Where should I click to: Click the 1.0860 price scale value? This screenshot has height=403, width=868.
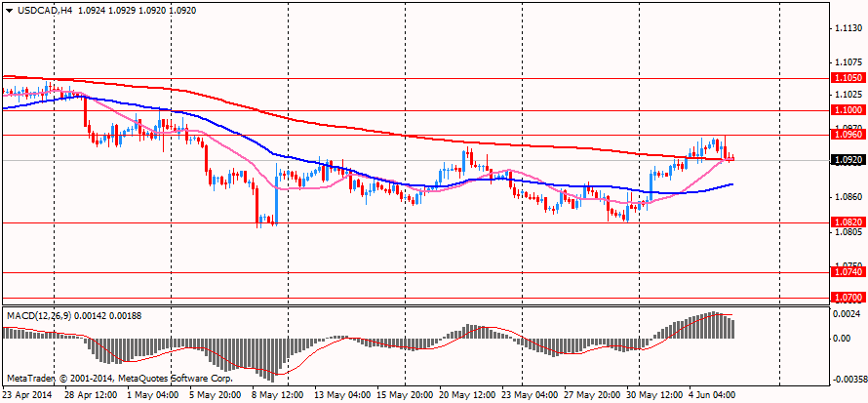coord(849,198)
